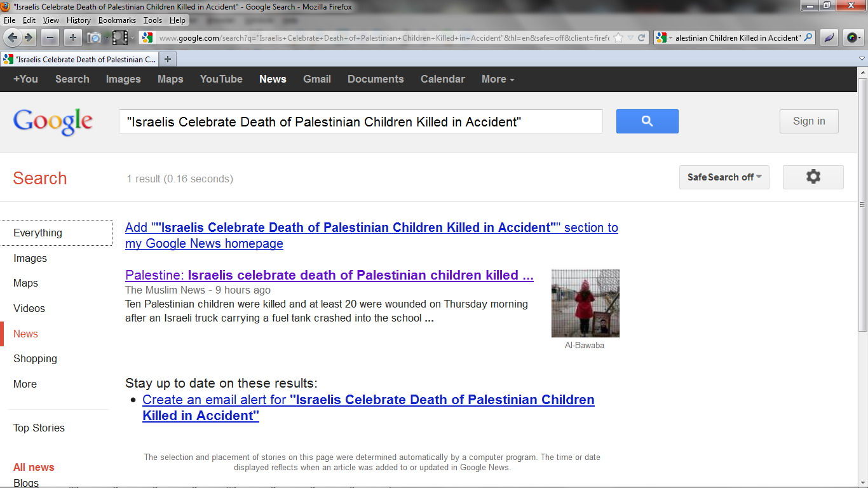Viewport: 868px width, 488px height.
Task: Click the purple feather toolbar icon
Action: coord(829,37)
